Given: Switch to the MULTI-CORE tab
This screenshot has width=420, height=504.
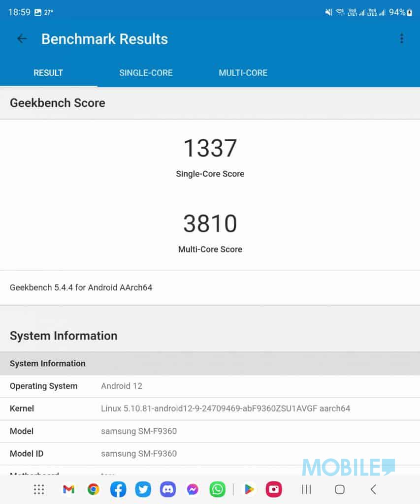Looking at the screenshot, I should point(243,73).
